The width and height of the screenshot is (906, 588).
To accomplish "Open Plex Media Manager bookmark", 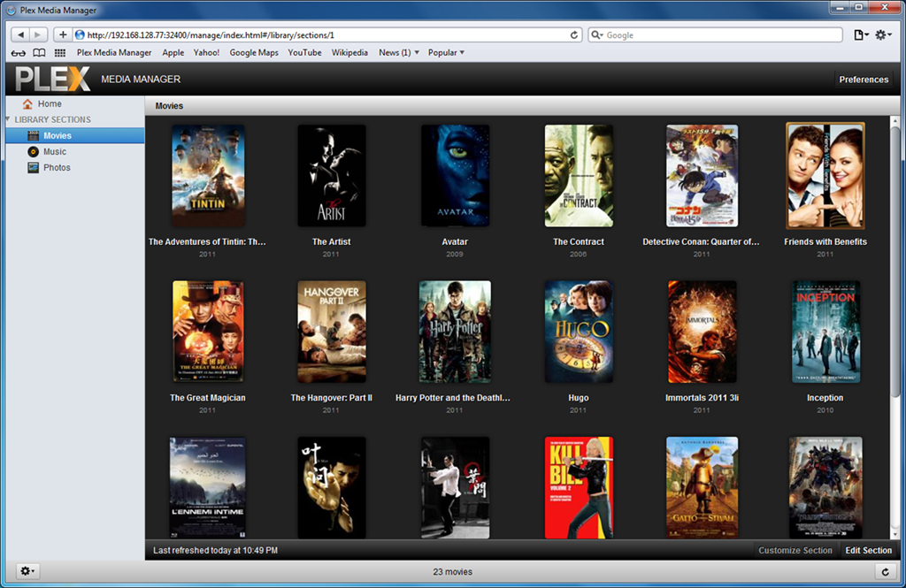I will coord(114,52).
